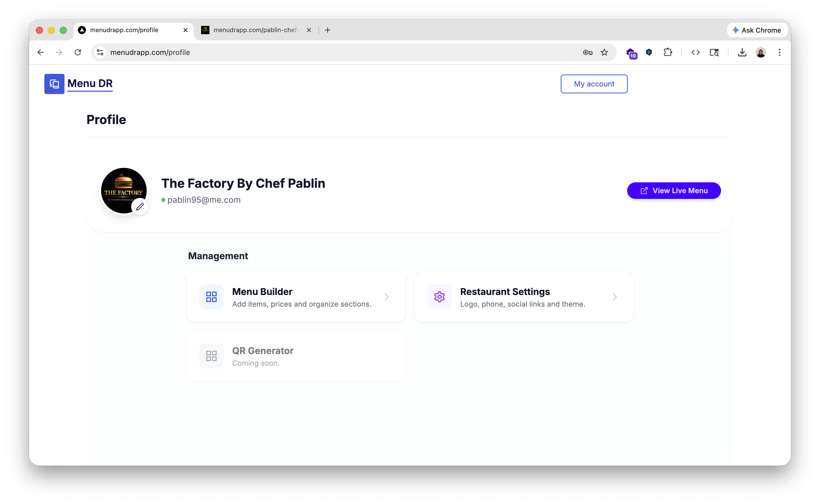Click the View Live Menu button

click(674, 191)
